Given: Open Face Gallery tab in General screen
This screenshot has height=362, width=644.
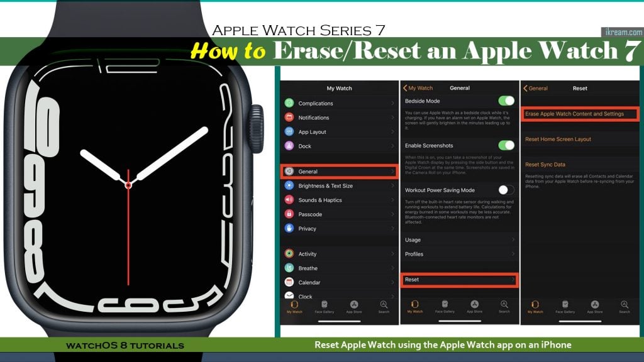Looking at the screenshot, I should [x=445, y=307].
